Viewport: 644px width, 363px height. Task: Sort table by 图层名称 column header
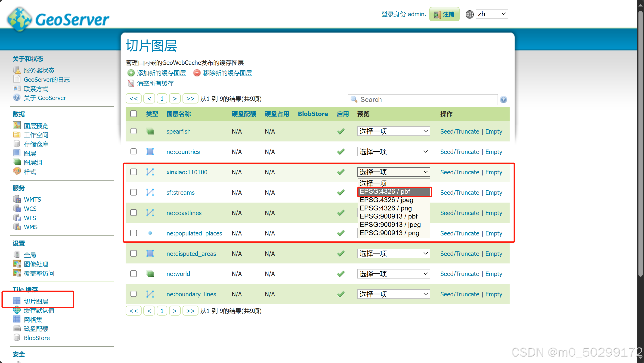coord(179,114)
